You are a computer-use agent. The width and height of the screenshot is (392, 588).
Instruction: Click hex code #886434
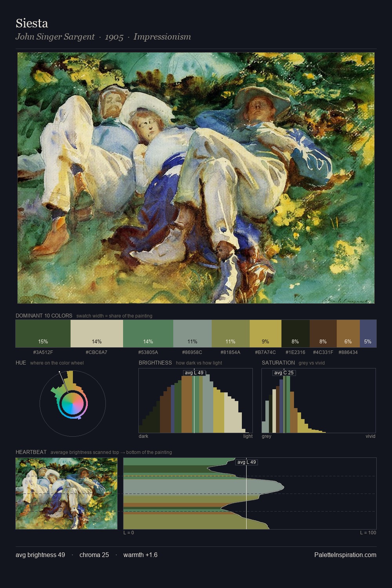(348, 352)
